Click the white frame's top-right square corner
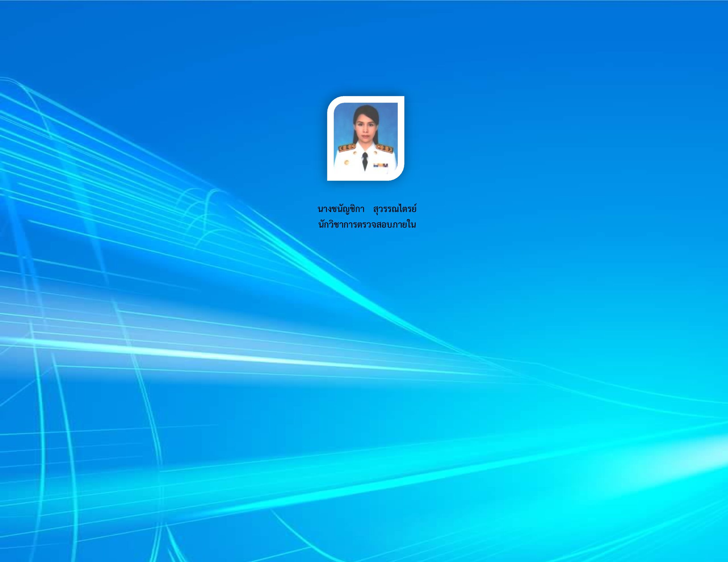This screenshot has height=562, width=728. point(402,99)
